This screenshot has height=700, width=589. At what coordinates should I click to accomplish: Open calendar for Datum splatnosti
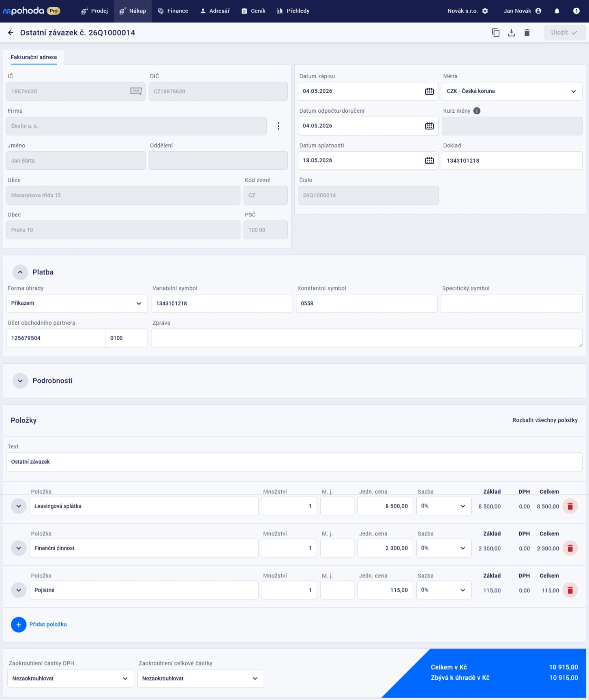click(429, 161)
